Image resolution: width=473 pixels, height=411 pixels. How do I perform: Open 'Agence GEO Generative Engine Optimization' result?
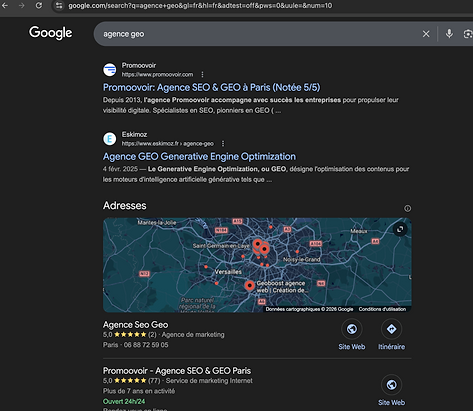click(199, 156)
